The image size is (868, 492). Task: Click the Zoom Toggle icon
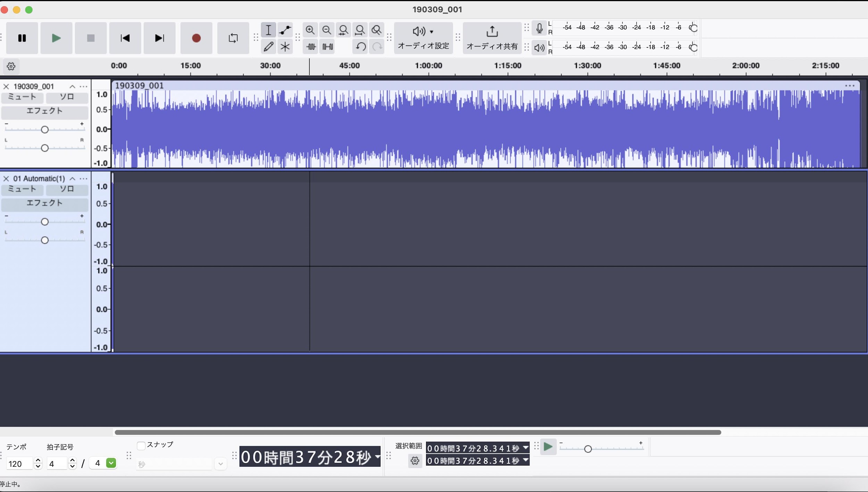click(377, 30)
